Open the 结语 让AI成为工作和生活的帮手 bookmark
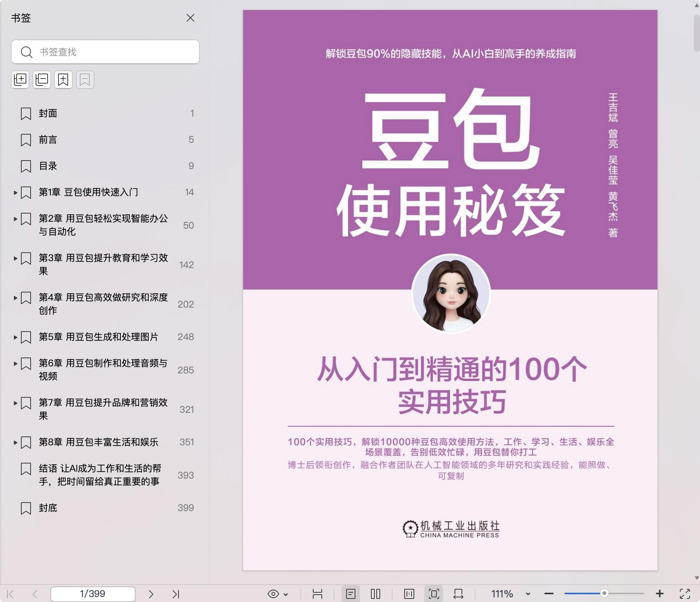700x602 pixels. pyautogui.click(x=100, y=475)
